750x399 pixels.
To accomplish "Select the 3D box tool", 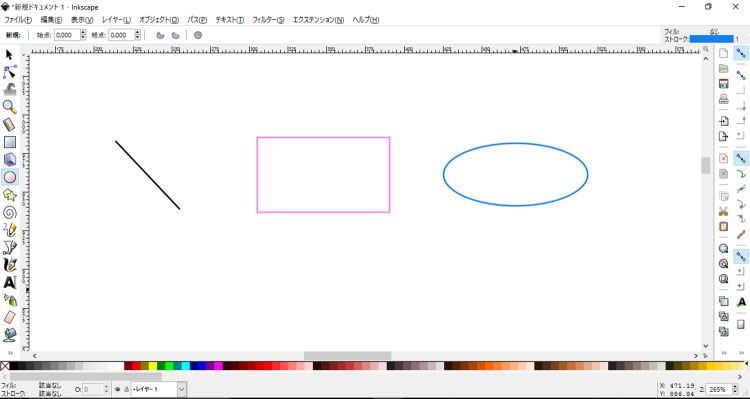I will 10,159.
